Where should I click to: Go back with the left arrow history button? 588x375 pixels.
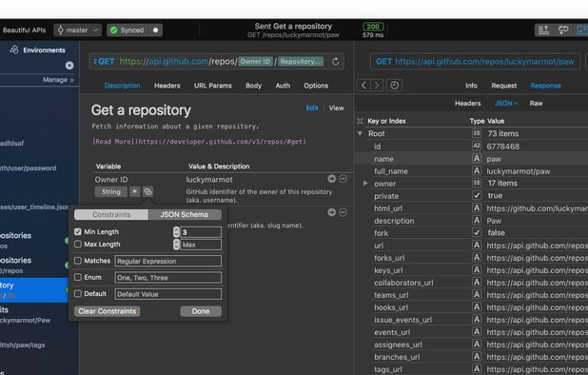coord(363,86)
